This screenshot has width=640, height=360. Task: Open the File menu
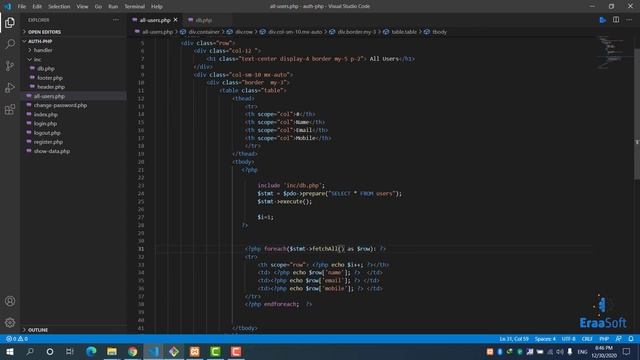[22, 7]
